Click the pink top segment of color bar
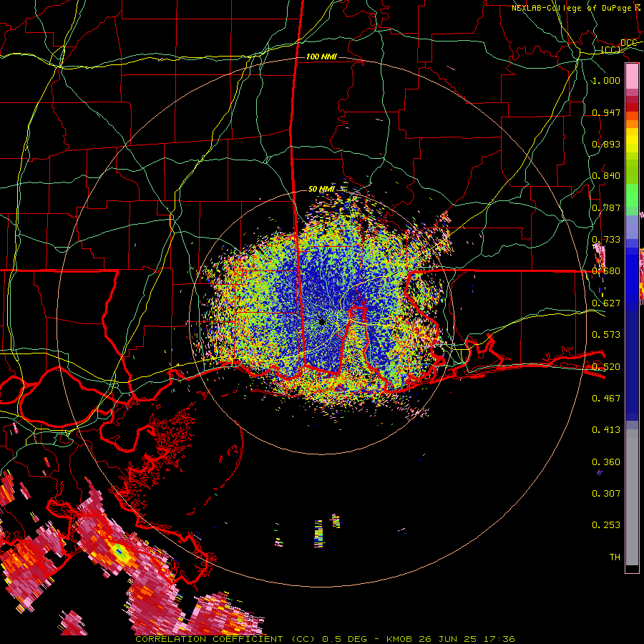Screen dimensions: 644x644 (x=632, y=77)
